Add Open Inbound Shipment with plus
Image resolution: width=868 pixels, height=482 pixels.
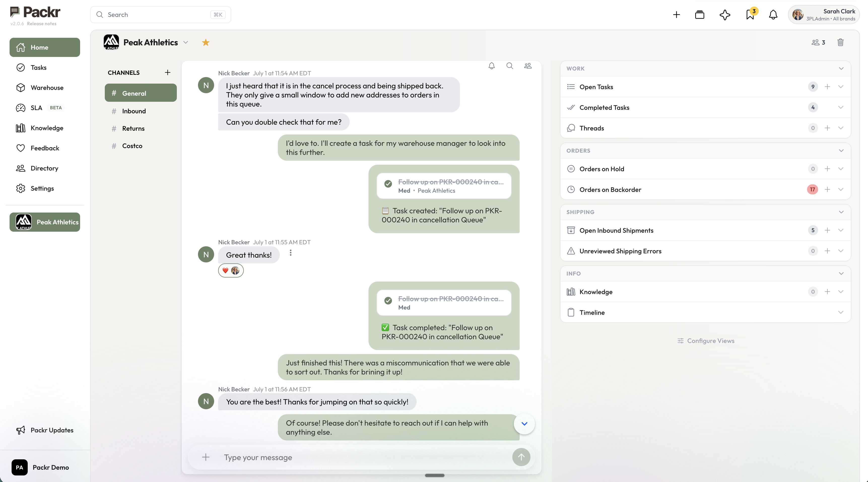tap(827, 230)
